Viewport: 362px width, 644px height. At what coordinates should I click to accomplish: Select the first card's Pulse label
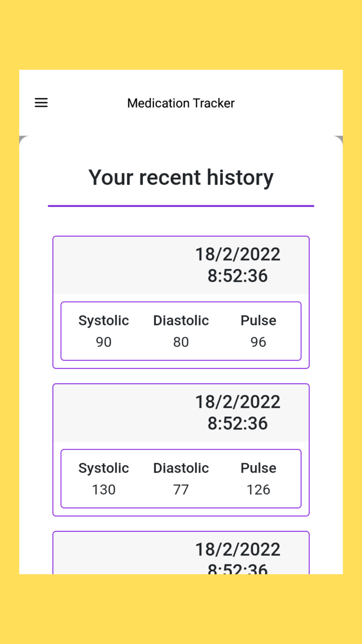258,321
